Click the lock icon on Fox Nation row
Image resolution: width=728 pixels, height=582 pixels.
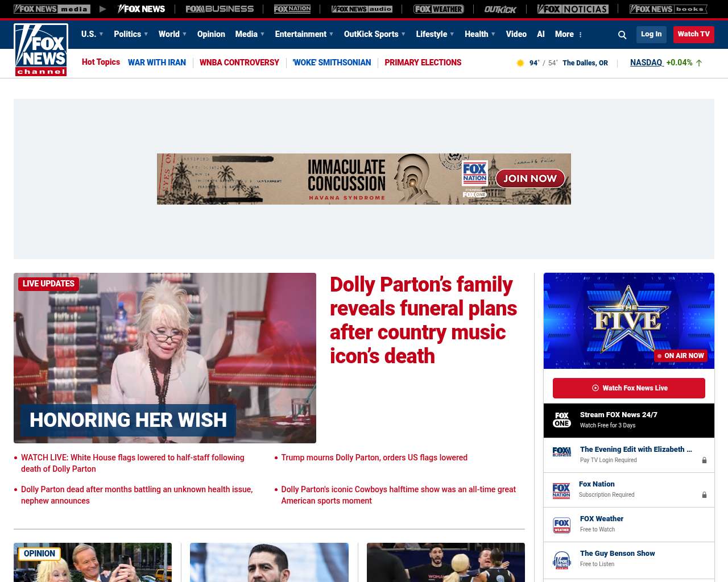pyautogui.click(x=704, y=495)
